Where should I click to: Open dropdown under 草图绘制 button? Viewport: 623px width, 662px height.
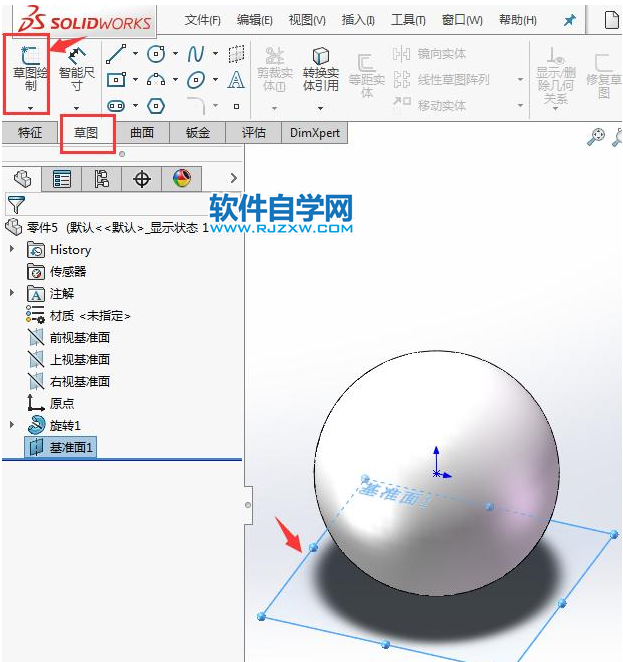(30, 108)
